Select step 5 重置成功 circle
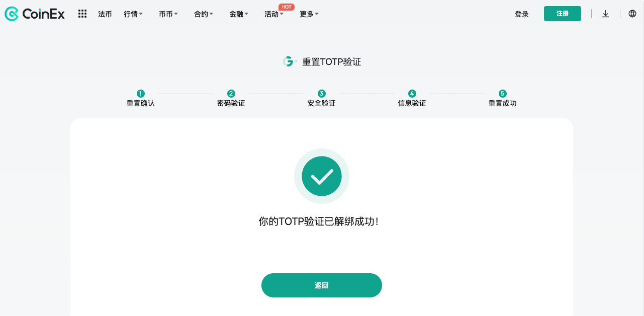This screenshot has height=316, width=644. coord(503,94)
